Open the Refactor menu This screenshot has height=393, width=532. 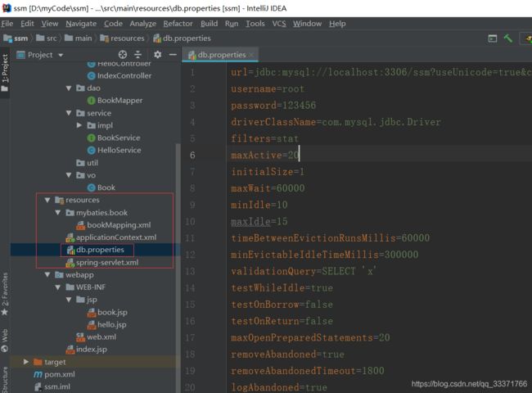[178, 24]
